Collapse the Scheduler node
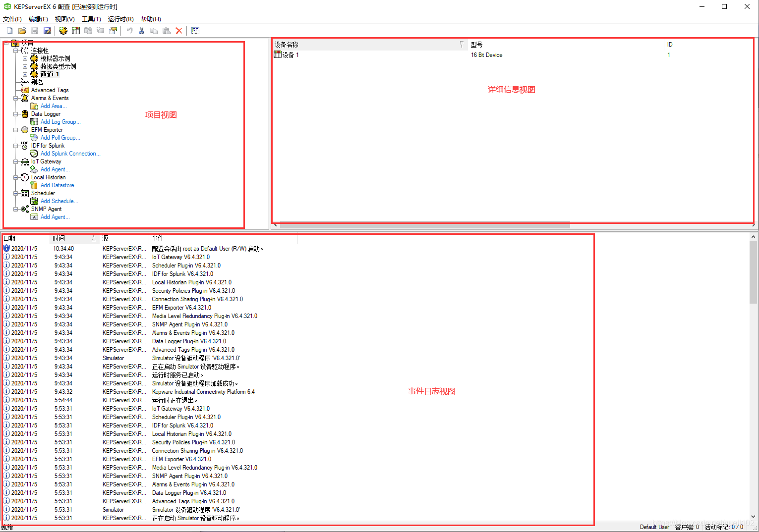 click(15, 193)
